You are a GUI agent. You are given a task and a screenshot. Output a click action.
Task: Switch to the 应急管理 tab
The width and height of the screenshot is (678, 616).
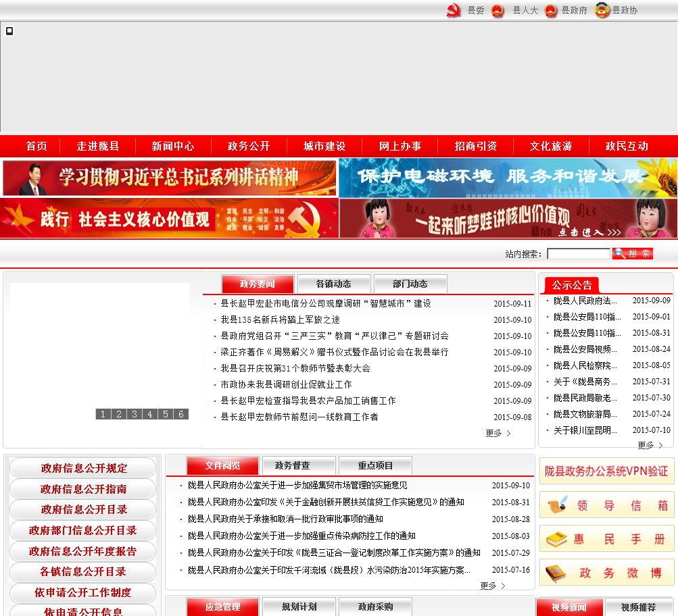[x=222, y=607]
